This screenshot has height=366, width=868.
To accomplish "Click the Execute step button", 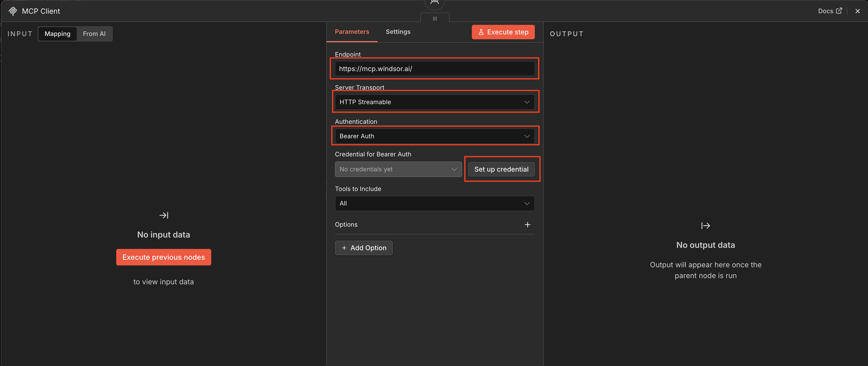I will tap(503, 32).
